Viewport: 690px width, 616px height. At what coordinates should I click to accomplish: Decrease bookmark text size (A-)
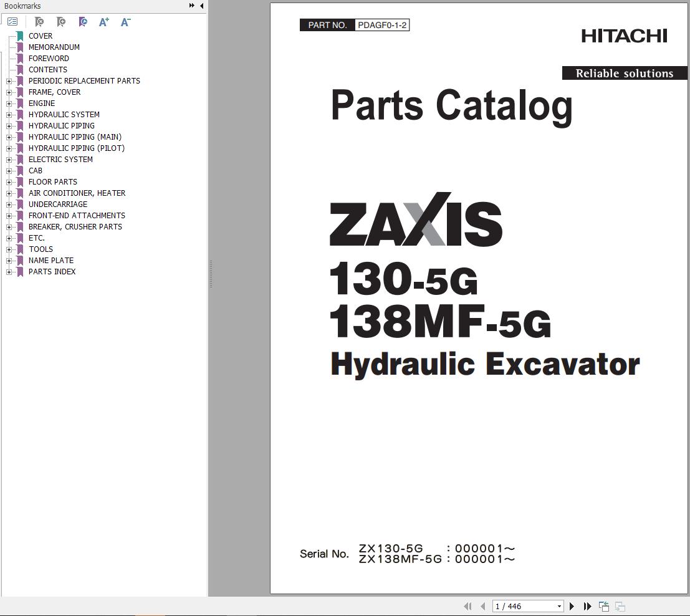tap(125, 22)
